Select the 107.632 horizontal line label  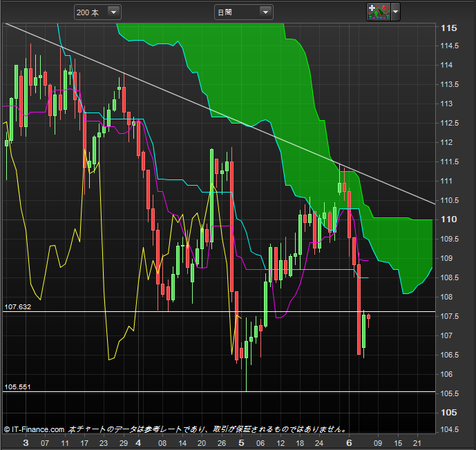17,307
